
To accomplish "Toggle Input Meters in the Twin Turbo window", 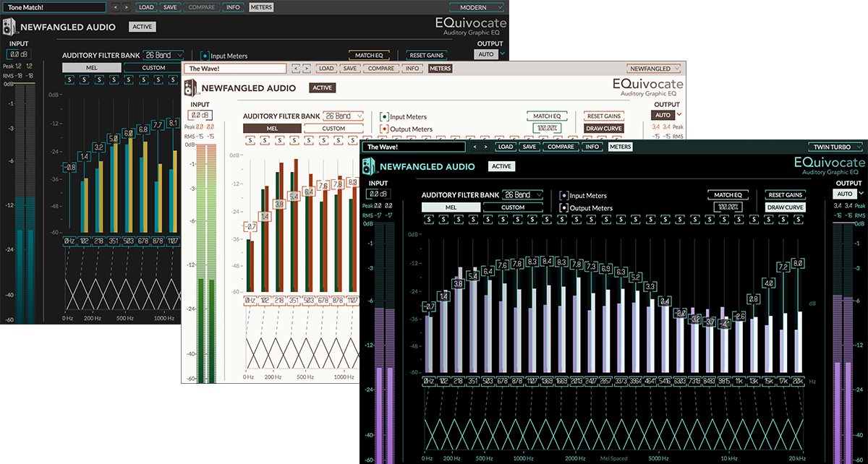I will 564,195.
